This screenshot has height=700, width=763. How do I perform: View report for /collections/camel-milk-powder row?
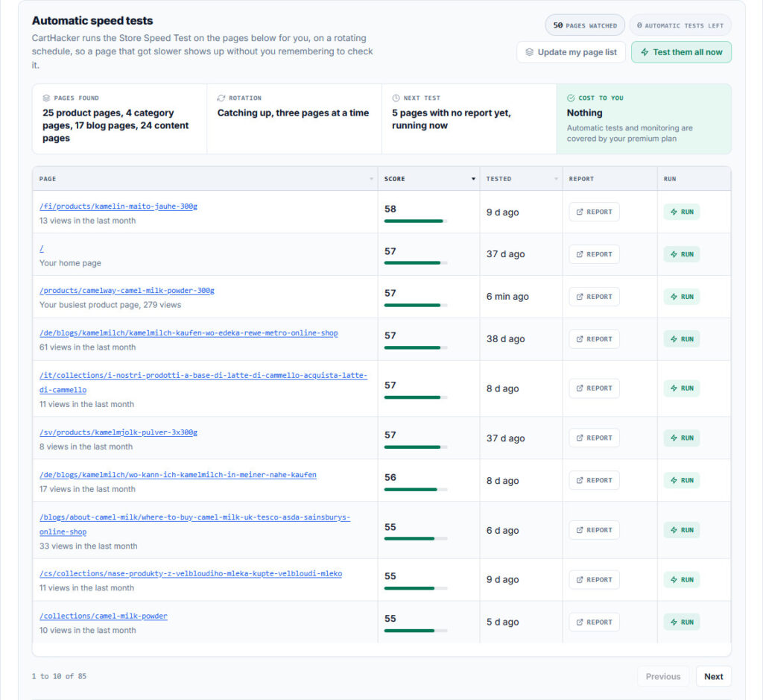coord(594,622)
